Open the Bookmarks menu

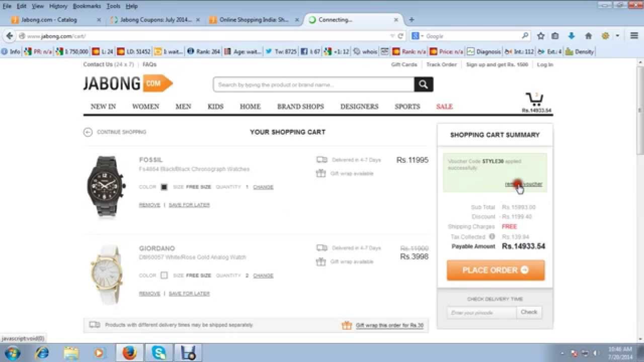[87, 6]
